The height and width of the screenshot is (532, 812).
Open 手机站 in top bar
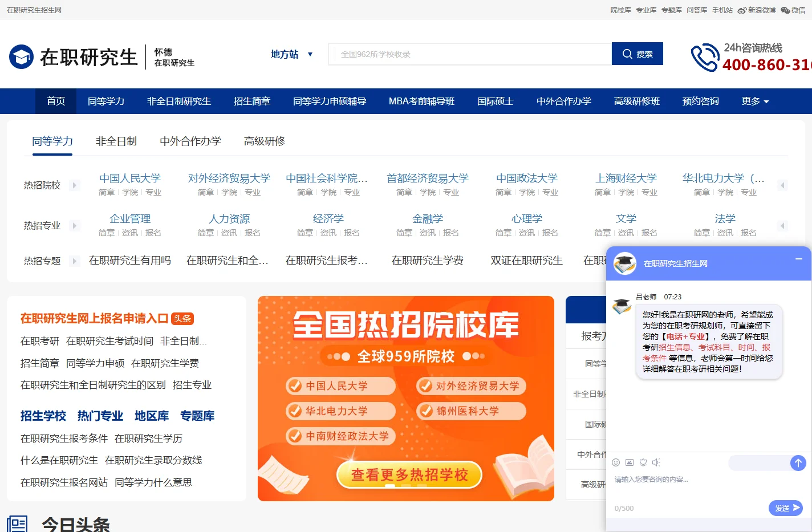click(722, 10)
